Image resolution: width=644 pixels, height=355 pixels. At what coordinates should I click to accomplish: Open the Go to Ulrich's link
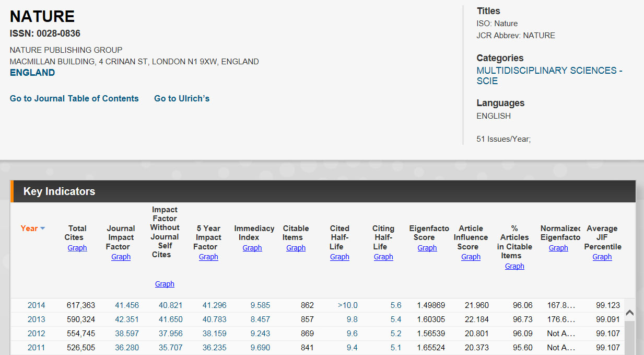click(182, 98)
